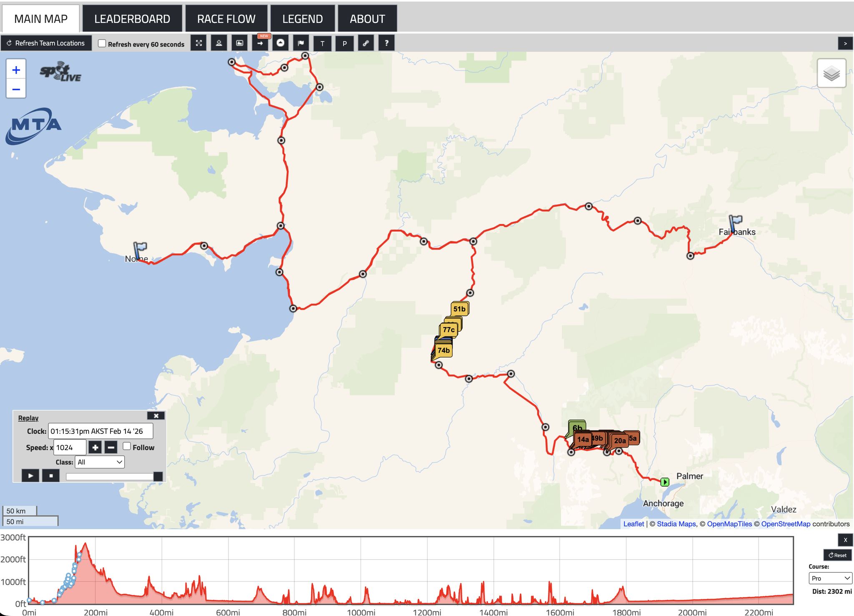The width and height of the screenshot is (854, 616).
Task: Click the flag toolbar icon
Action: (x=301, y=43)
